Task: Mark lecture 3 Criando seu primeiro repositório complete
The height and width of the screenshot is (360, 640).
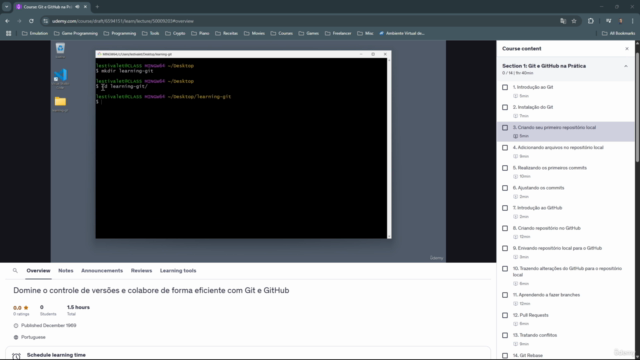Action: tap(505, 128)
